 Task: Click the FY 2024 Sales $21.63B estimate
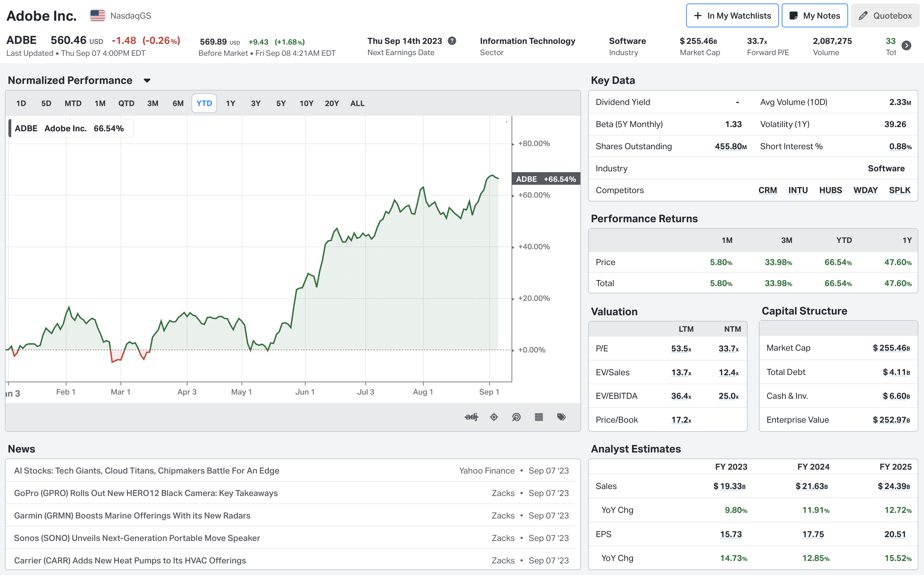811,487
